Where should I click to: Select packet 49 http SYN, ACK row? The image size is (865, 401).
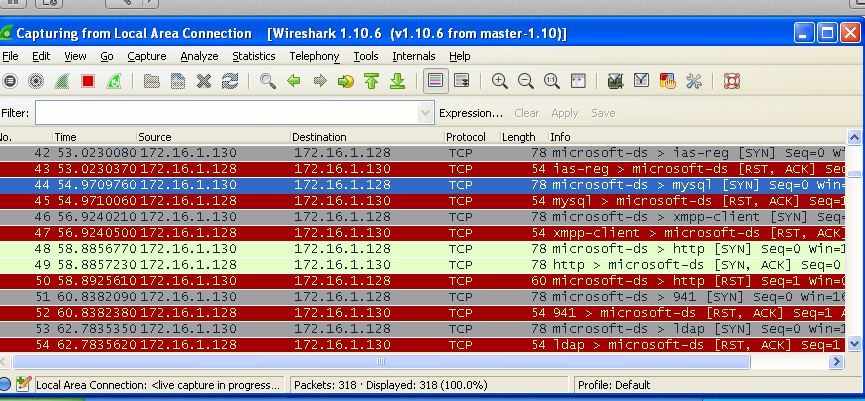click(422, 265)
